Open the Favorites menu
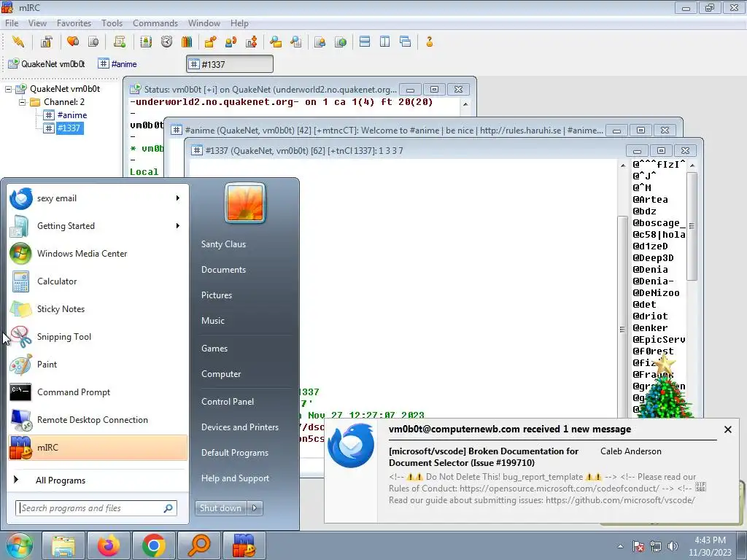This screenshot has width=747, height=560. click(74, 23)
